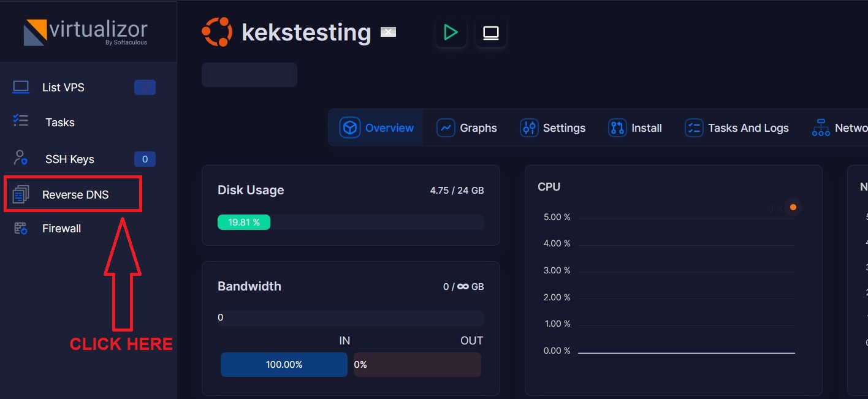This screenshot has height=399, width=868.
Task: Start the VPS with play button
Action: click(451, 32)
